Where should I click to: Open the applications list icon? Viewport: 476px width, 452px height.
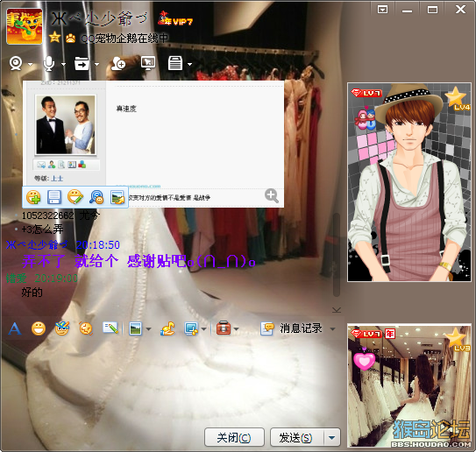click(x=175, y=63)
